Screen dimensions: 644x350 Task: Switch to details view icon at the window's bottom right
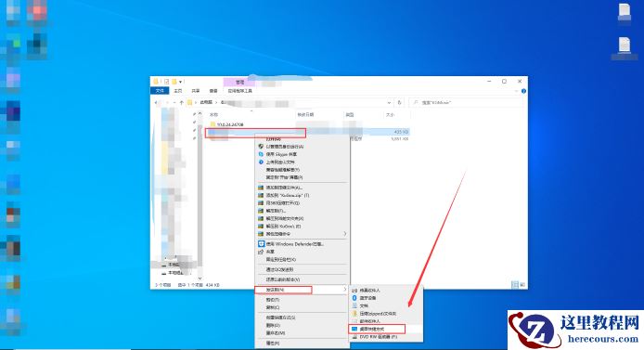(x=515, y=284)
